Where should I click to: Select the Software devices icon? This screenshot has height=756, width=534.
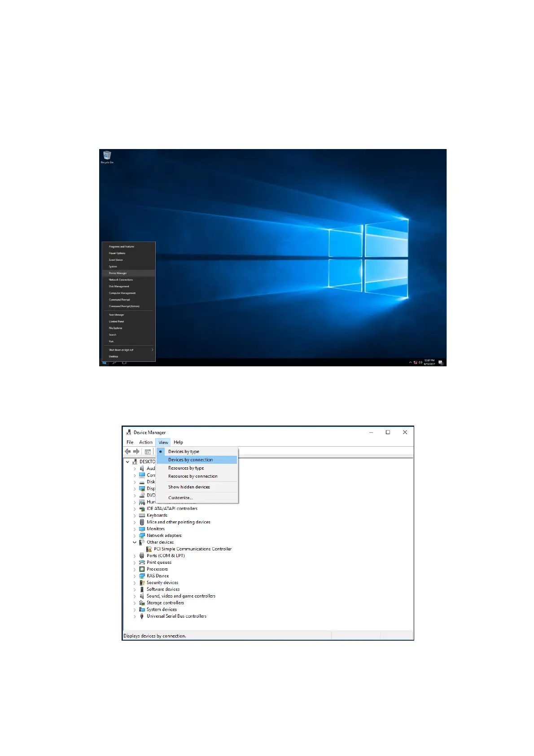142,589
